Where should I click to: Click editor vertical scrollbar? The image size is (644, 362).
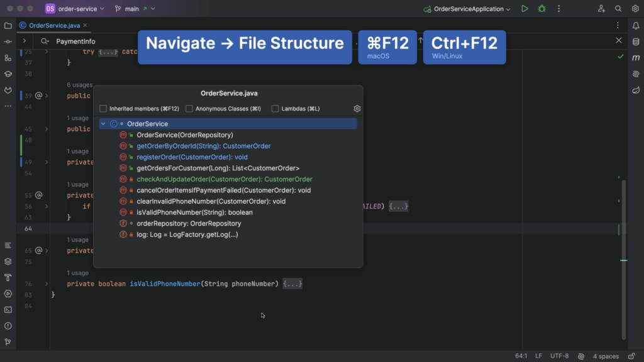pos(624,260)
